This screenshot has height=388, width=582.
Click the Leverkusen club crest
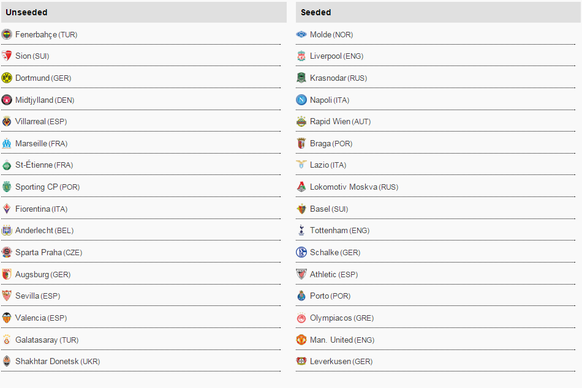pyautogui.click(x=301, y=361)
